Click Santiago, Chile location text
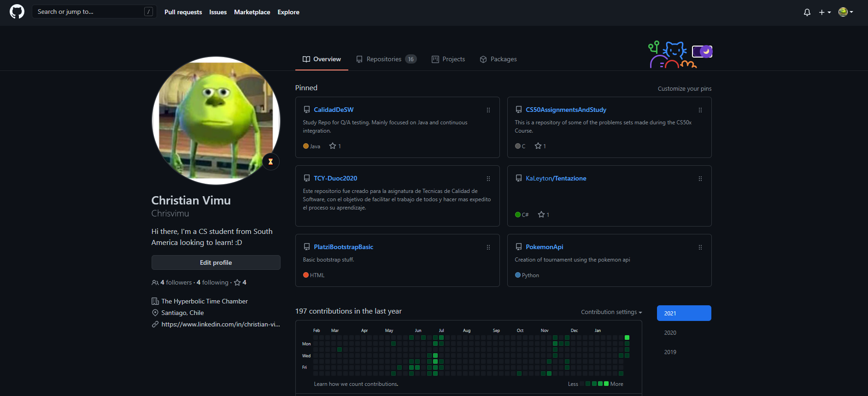 pyautogui.click(x=182, y=313)
